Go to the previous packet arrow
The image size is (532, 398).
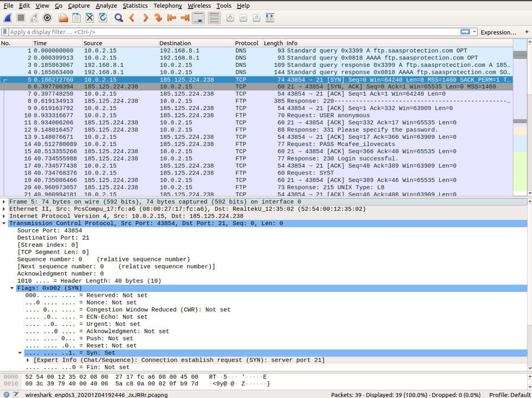[132, 18]
